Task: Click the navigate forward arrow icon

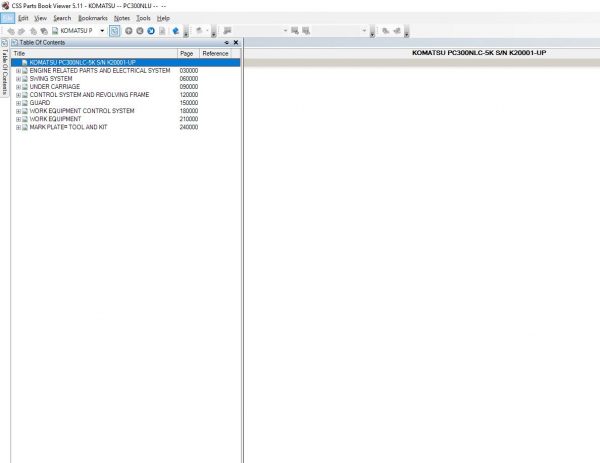Action: point(21,31)
